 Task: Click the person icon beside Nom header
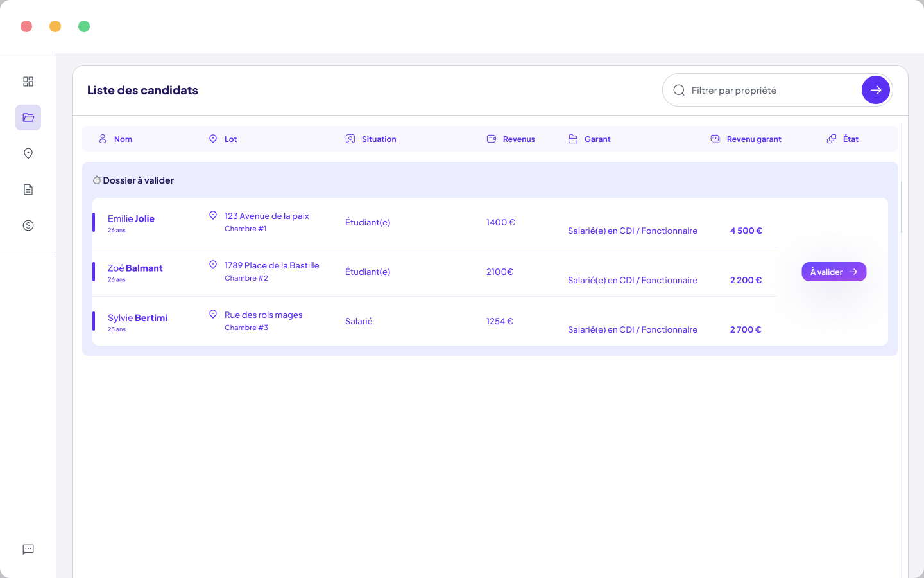tap(103, 139)
